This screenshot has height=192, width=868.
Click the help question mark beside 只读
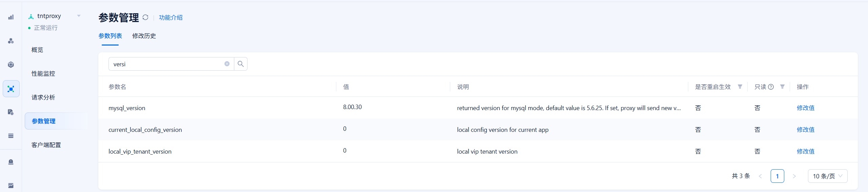pos(771,87)
